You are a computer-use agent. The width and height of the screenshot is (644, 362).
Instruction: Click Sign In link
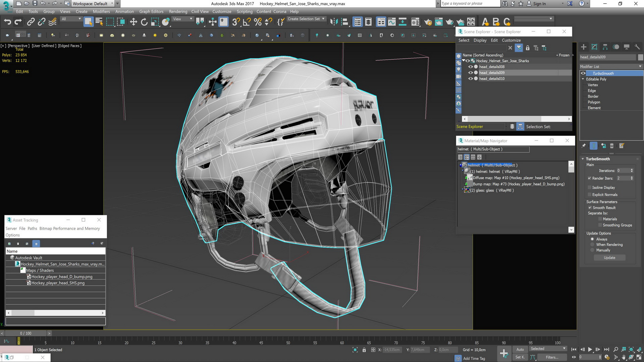(x=539, y=4)
